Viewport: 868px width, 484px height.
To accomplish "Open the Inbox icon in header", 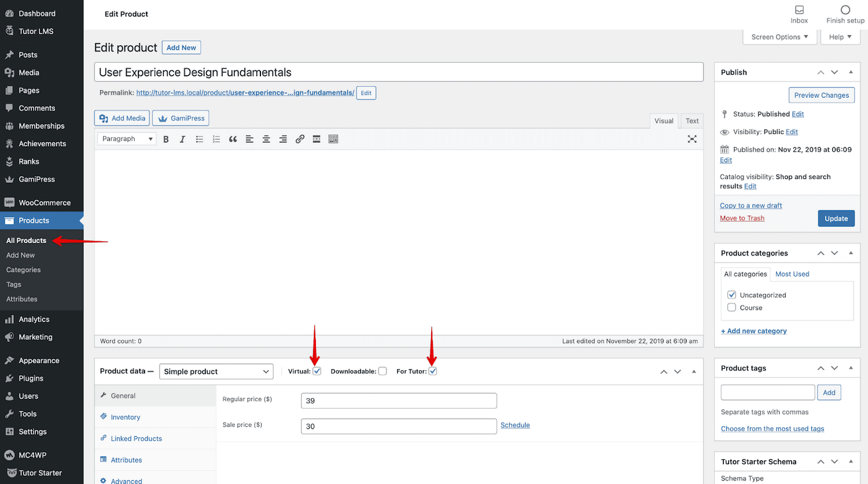I will 799,14.
